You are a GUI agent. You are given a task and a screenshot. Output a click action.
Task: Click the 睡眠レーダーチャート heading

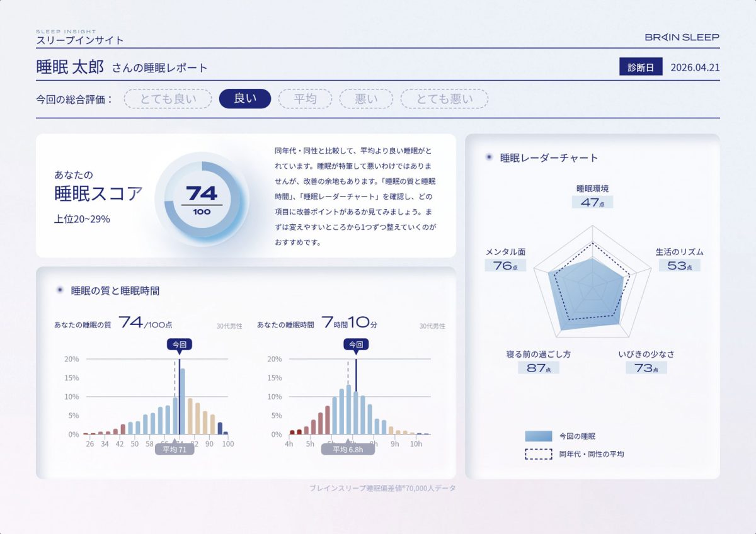point(549,157)
